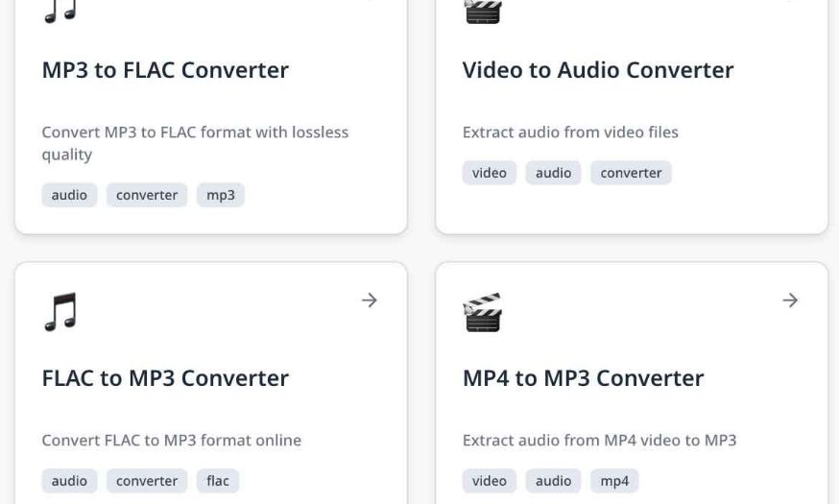This screenshot has height=504, width=839.
Task: Click 'Extract audio from video files' description
Action: tap(570, 132)
